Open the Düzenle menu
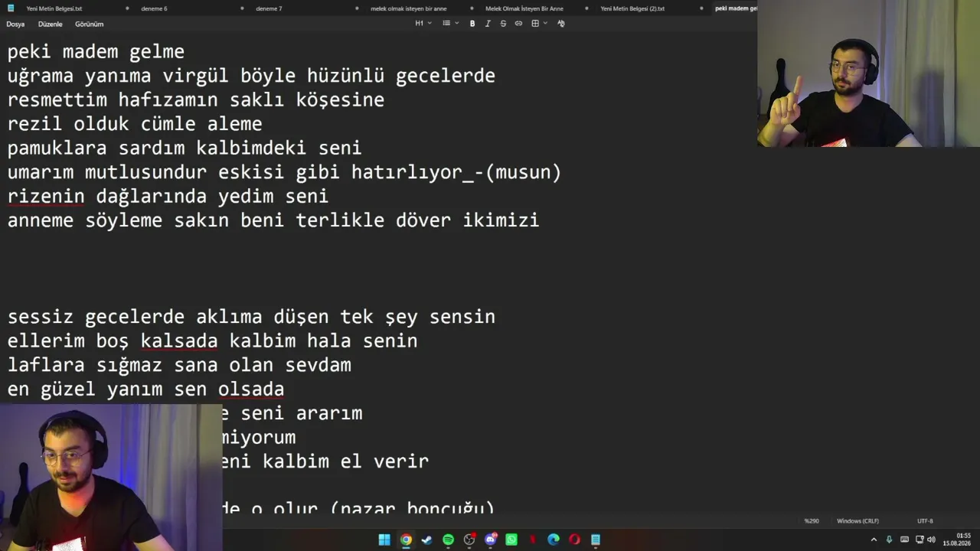Image resolution: width=980 pixels, height=551 pixels. click(50, 24)
